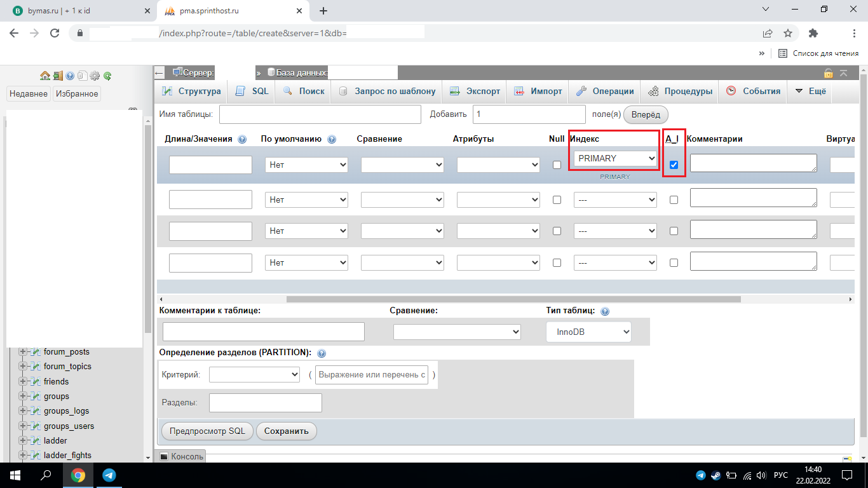
Task: Open the PRIMARY index dropdown
Action: (614, 158)
